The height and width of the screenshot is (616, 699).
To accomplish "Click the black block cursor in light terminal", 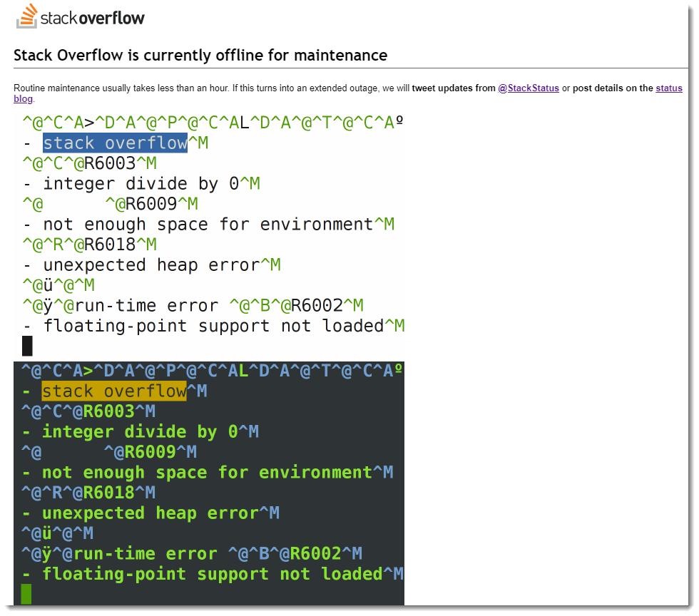I will [x=27, y=346].
